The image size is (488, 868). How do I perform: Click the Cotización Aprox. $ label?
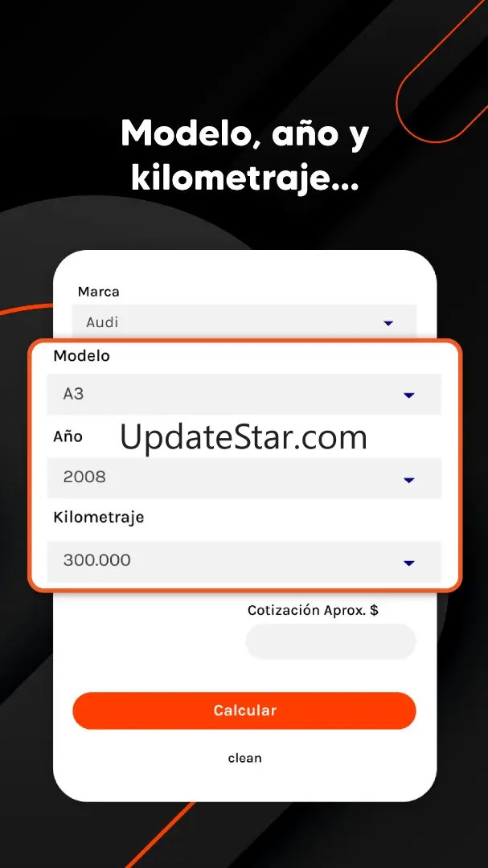click(x=313, y=610)
